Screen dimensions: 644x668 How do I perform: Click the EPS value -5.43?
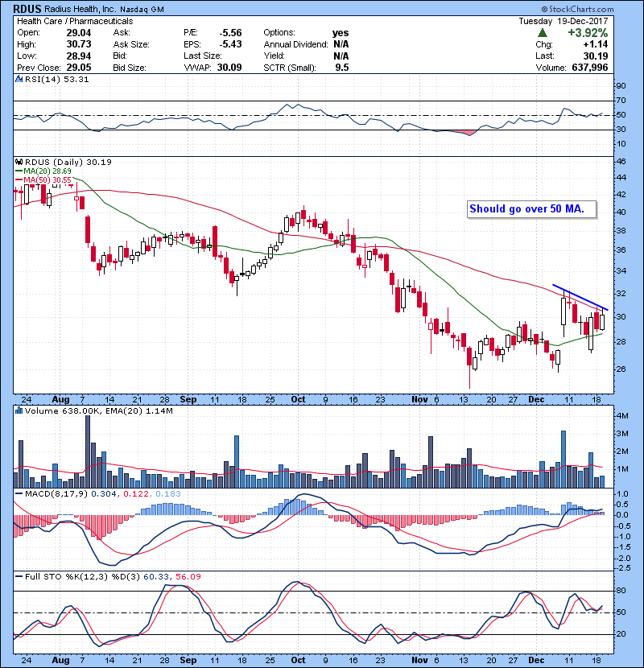pos(230,44)
